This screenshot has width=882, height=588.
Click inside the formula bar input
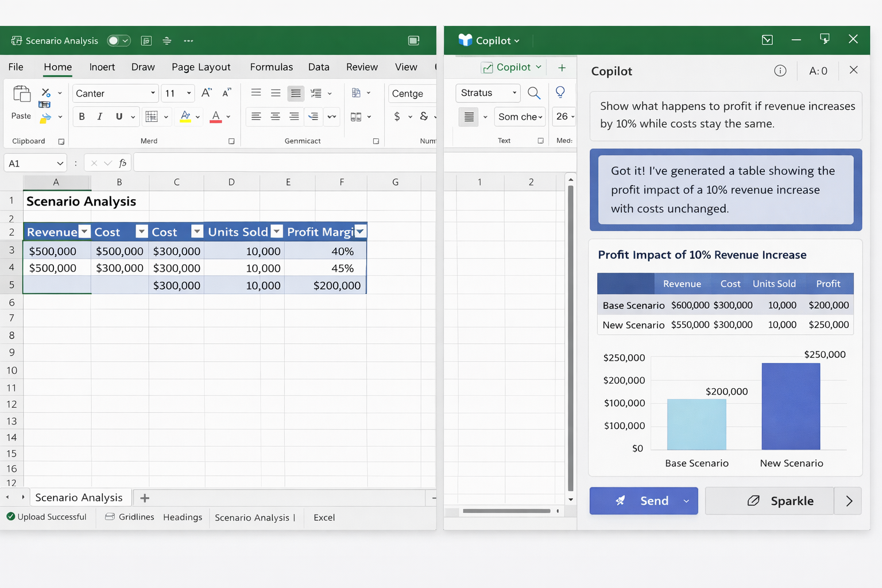click(284, 163)
